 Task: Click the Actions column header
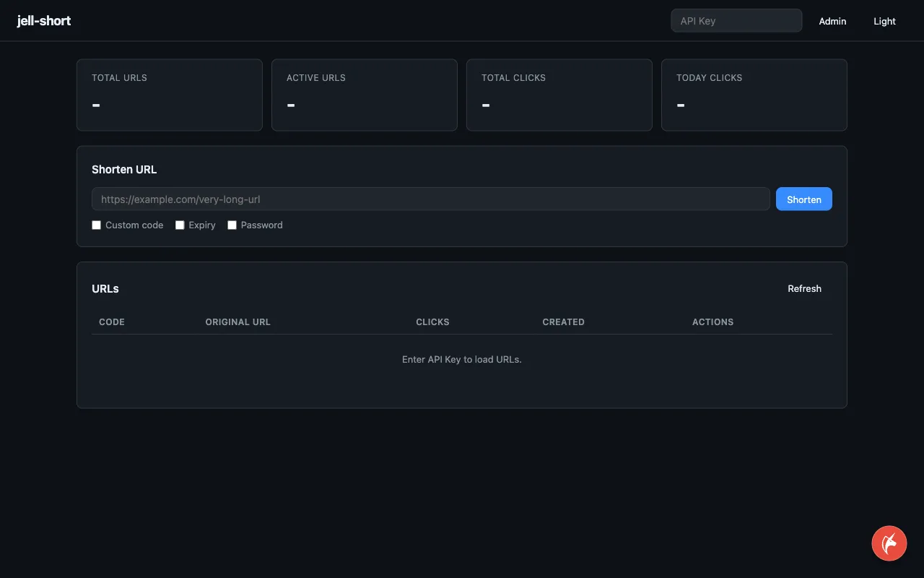712,322
